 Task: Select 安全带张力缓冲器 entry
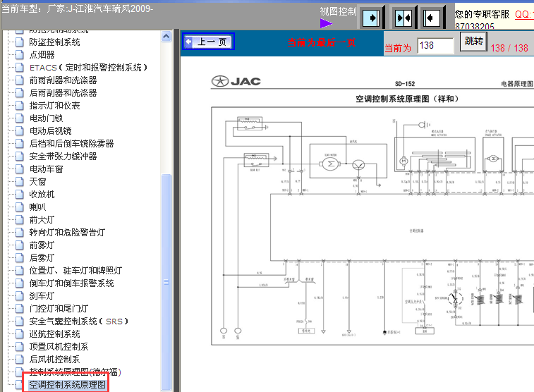[x=63, y=157]
